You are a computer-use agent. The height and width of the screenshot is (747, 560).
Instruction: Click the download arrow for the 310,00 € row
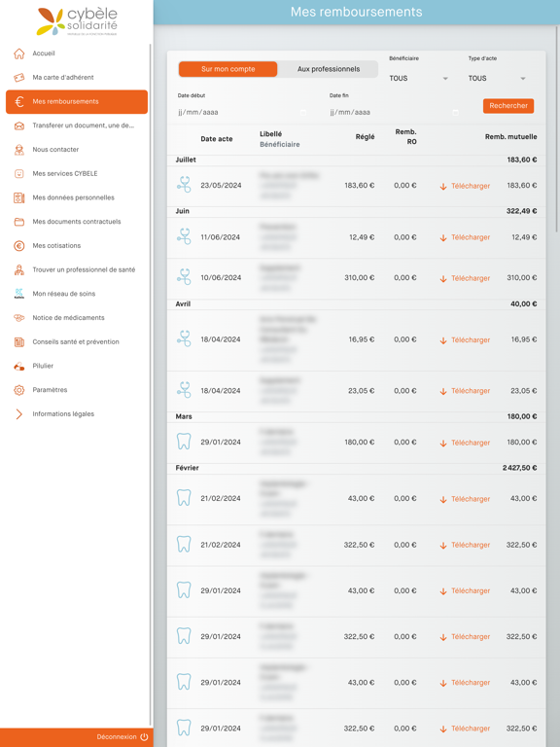click(443, 278)
